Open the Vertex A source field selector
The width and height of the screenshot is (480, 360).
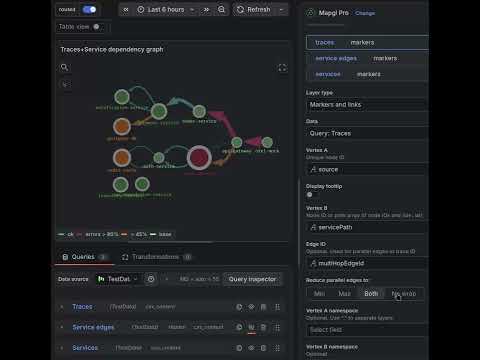click(x=367, y=170)
